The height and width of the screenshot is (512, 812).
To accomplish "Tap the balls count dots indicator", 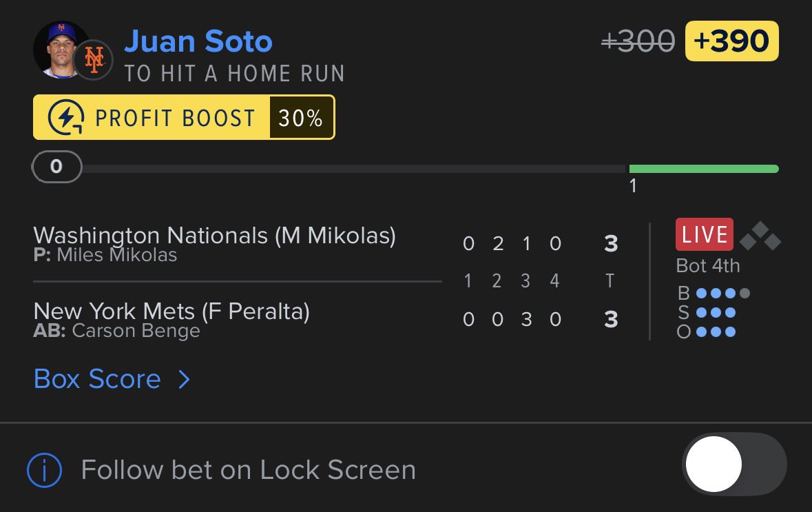I will 723,294.
